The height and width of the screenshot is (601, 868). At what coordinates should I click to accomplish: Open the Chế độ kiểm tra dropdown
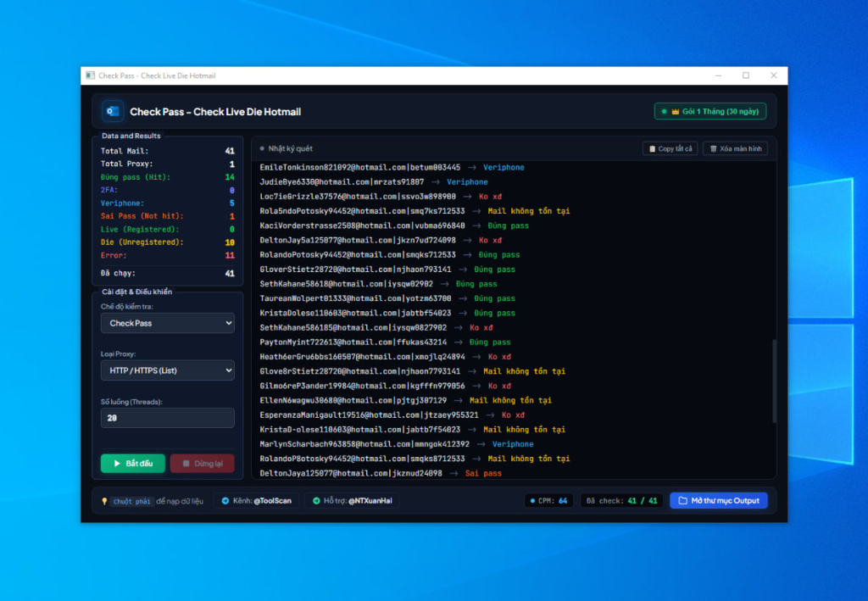pos(167,323)
